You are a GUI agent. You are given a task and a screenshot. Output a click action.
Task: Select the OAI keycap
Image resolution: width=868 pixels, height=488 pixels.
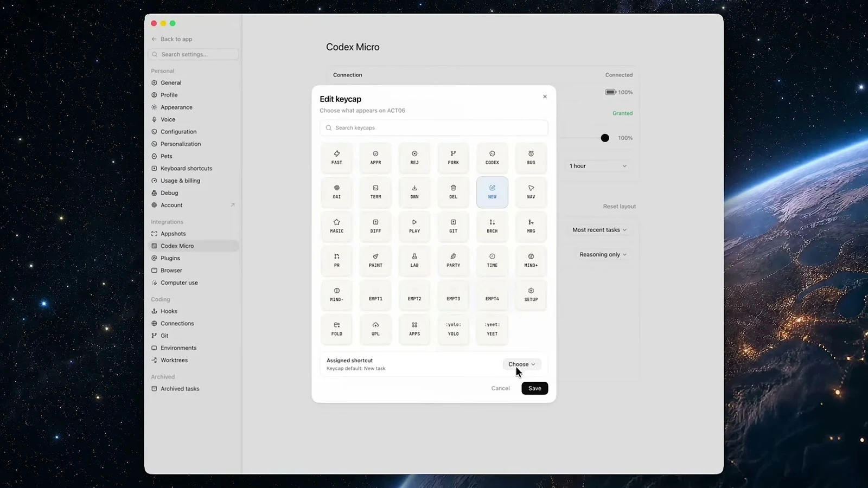pos(337,192)
